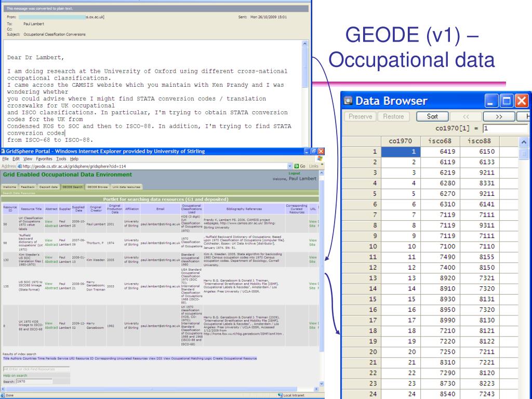This screenshot has width=532, height=399.
Task: Open View Site link for resource 58
Action: tap(312, 223)
